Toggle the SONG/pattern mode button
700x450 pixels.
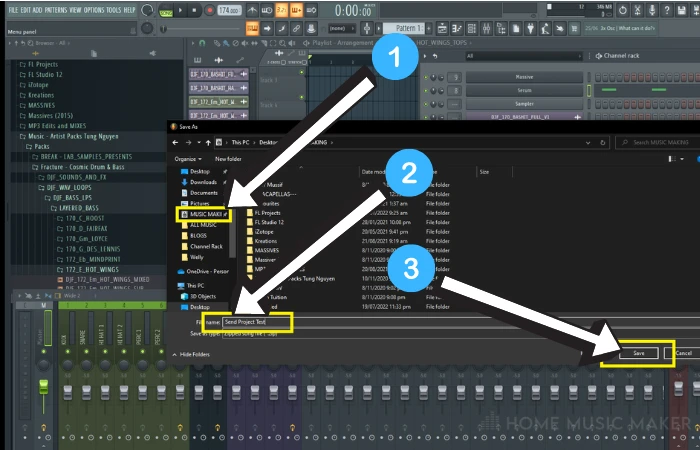point(166,11)
